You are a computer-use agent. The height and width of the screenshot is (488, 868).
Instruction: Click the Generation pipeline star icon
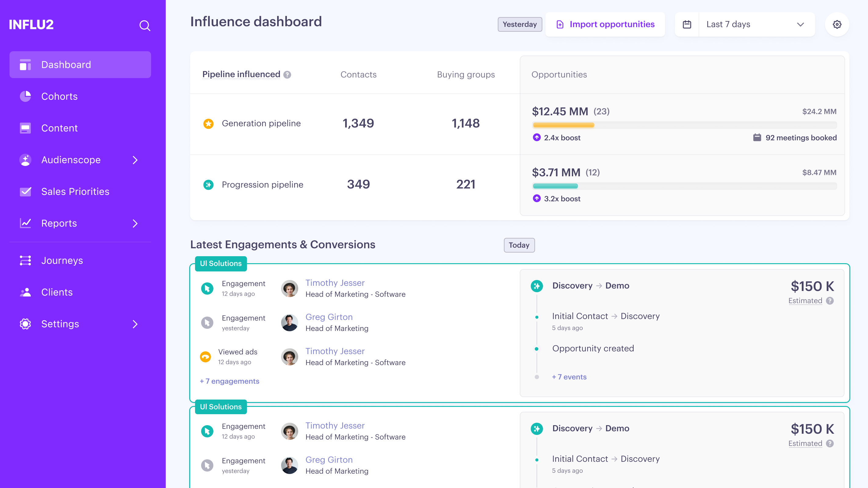pyautogui.click(x=208, y=123)
